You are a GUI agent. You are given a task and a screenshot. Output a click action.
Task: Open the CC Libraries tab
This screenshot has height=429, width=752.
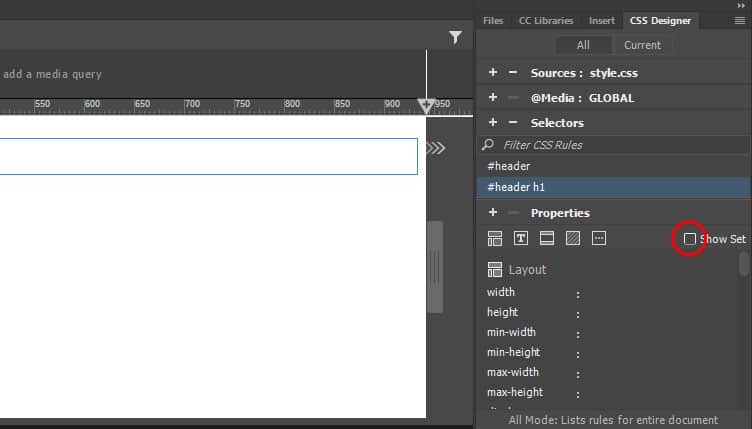pos(546,21)
